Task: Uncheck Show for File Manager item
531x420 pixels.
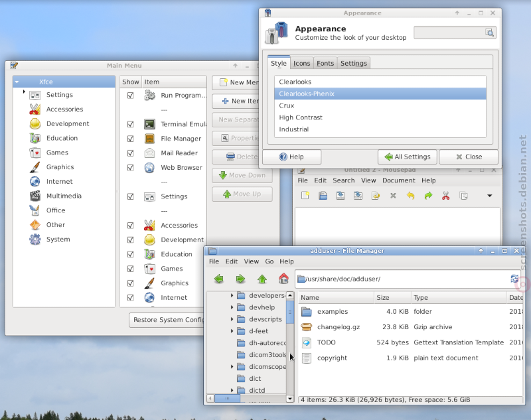Action: (130, 139)
